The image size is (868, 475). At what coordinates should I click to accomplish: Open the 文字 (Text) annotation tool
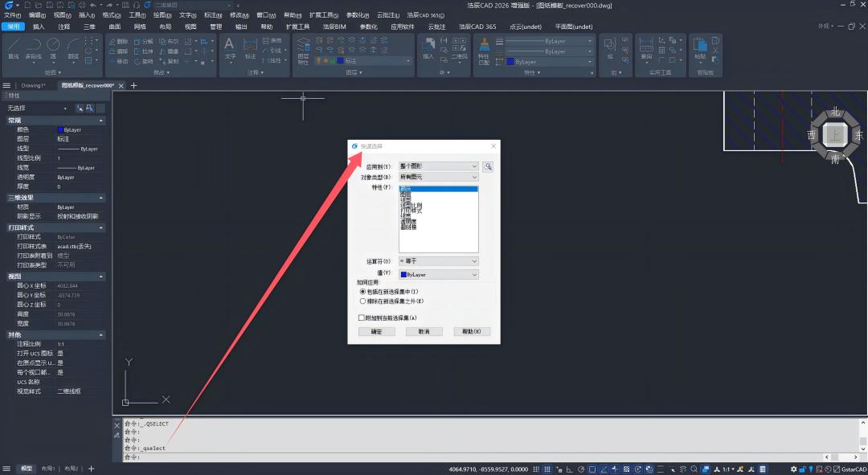coord(230,48)
